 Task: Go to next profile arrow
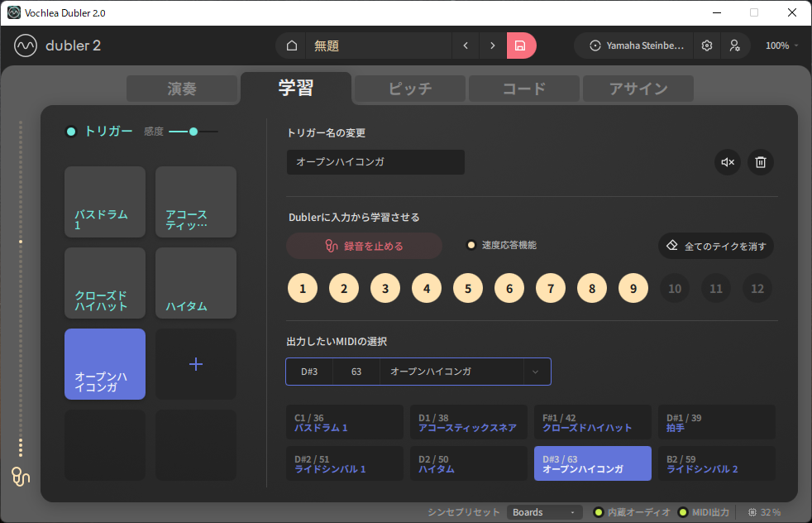pyautogui.click(x=493, y=46)
